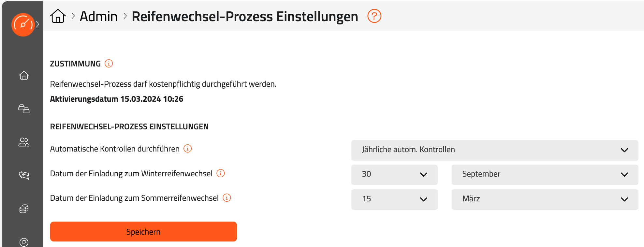Show info next to the ZUSTIMMUNG heading

[109, 63]
